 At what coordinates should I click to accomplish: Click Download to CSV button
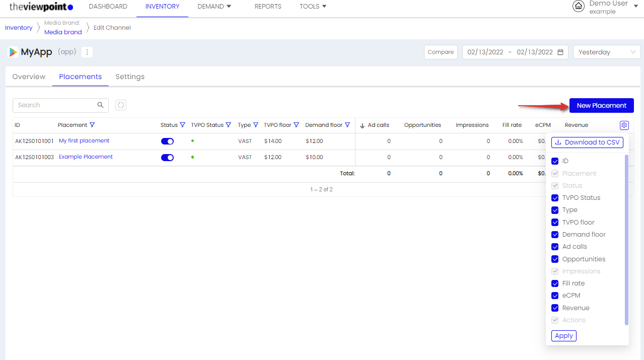(587, 142)
